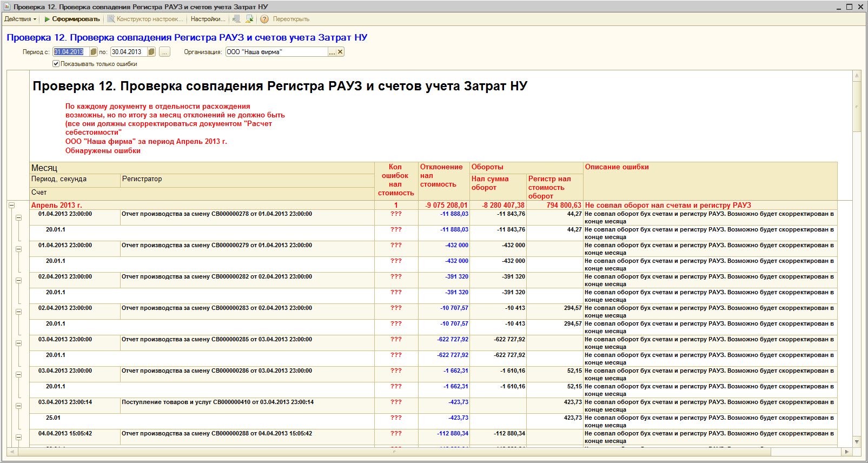
Task: Open the Действия dropdown menu
Action: point(20,19)
